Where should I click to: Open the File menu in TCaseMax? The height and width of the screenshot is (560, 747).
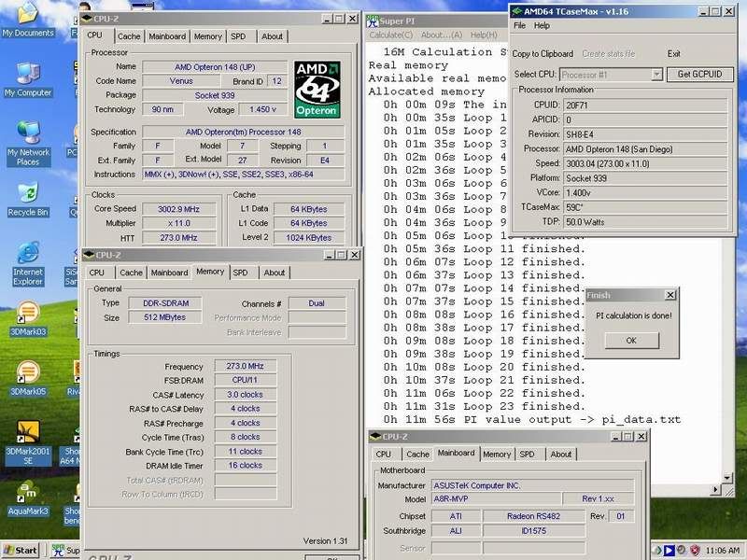click(519, 26)
